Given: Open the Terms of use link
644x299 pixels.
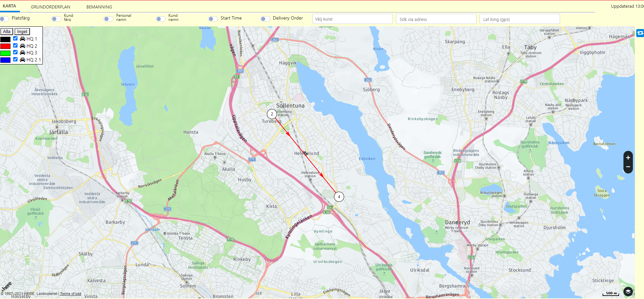Looking at the screenshot, I should coord(71,294).
